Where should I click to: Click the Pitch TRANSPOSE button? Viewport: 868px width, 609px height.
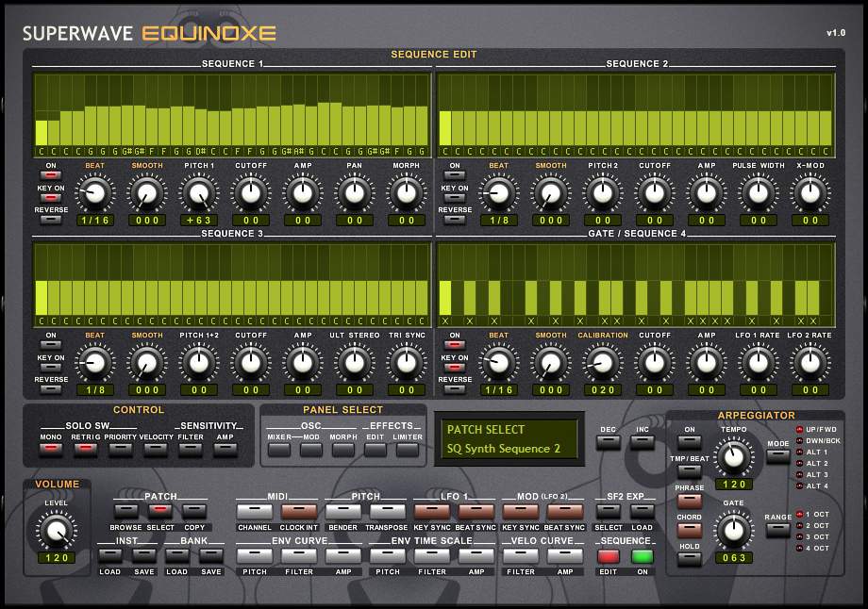[387, 511]
